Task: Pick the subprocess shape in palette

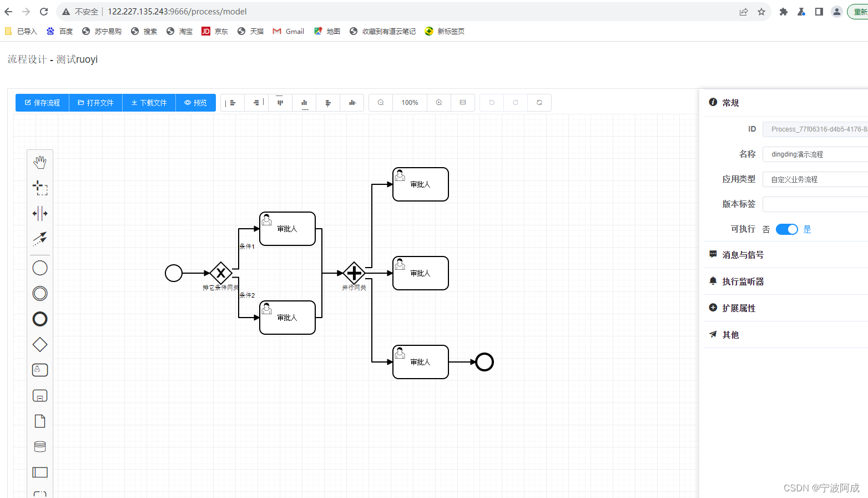Action: pyautogui.click(x=40, y=396)
